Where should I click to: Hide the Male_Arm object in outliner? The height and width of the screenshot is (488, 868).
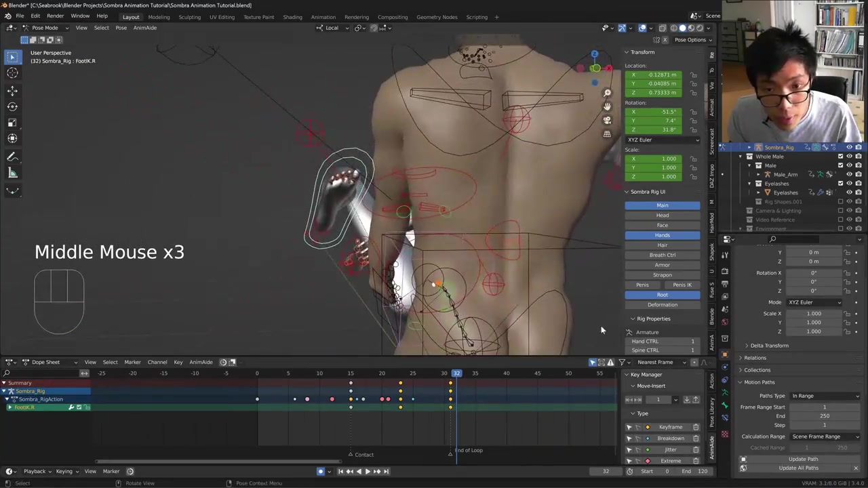[x=849, y=174]
